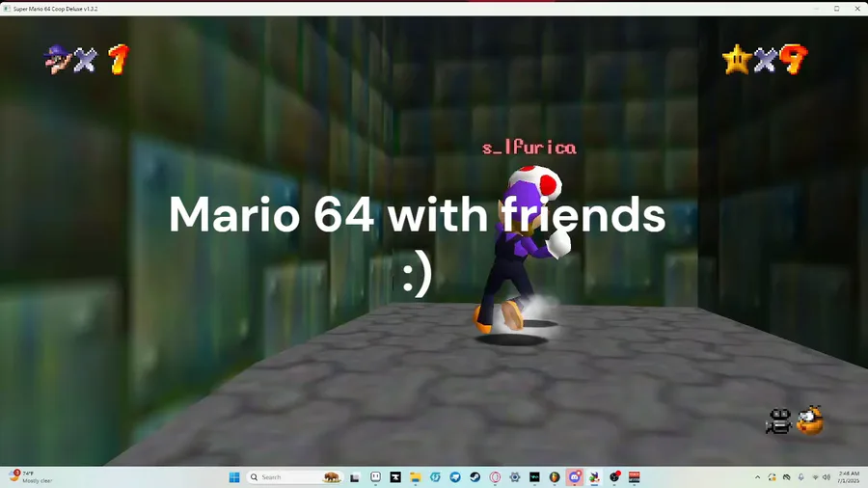Open Task View from the taskbar
Screen dimensions: 868x488
pyautogui.click(x=355, y=477)
